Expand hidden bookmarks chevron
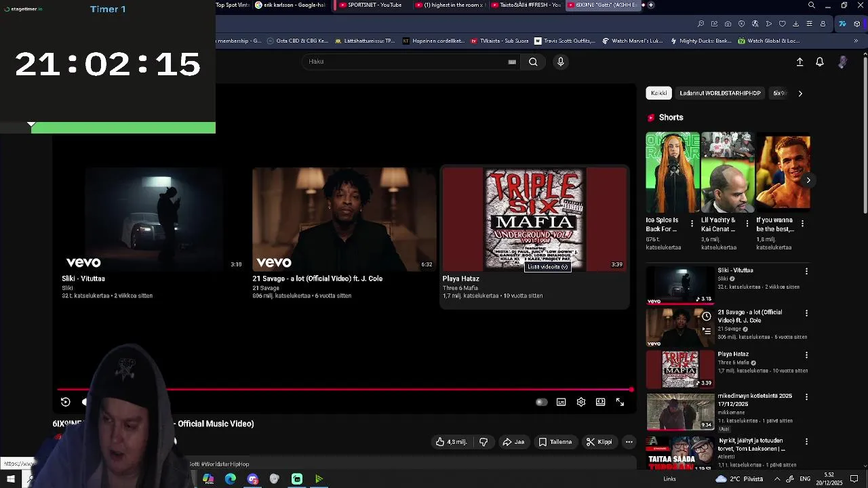The image size is (868, 488). (856, 41)
